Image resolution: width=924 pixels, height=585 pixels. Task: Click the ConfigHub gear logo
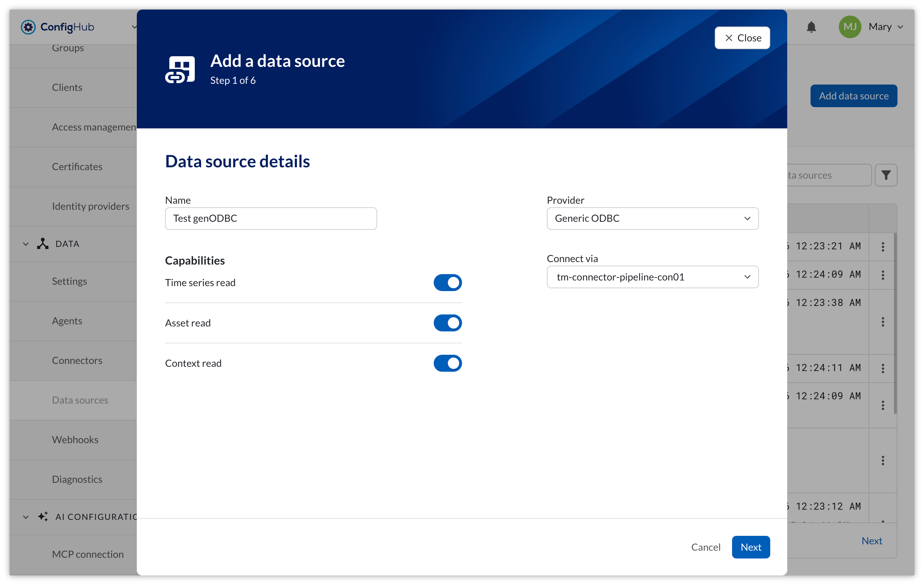(28, 27)
